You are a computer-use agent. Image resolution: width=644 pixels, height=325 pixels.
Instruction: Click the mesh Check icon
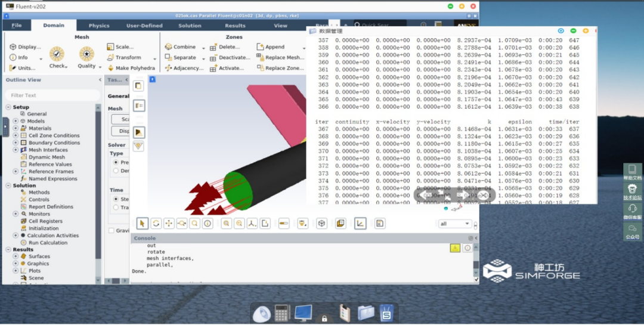coord(57,54)
